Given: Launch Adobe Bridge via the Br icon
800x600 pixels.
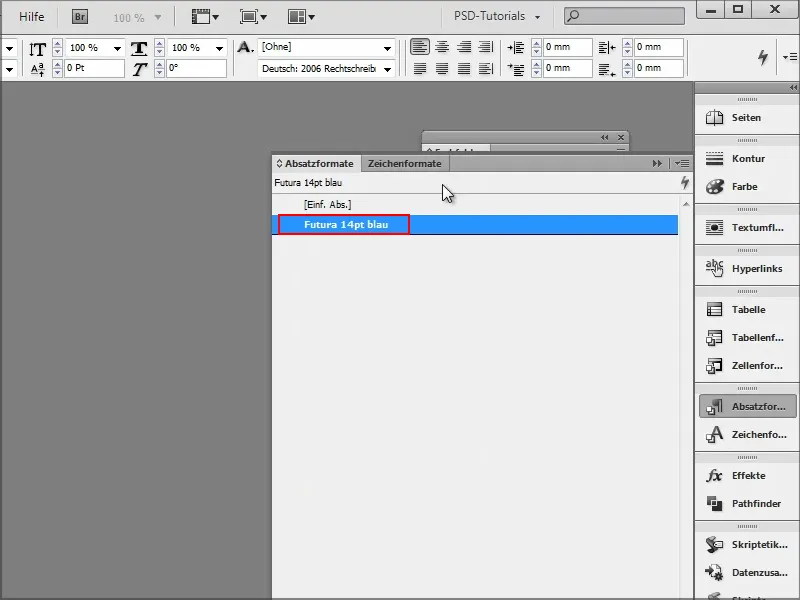Looking at the screenshot, I should [80, 17].
